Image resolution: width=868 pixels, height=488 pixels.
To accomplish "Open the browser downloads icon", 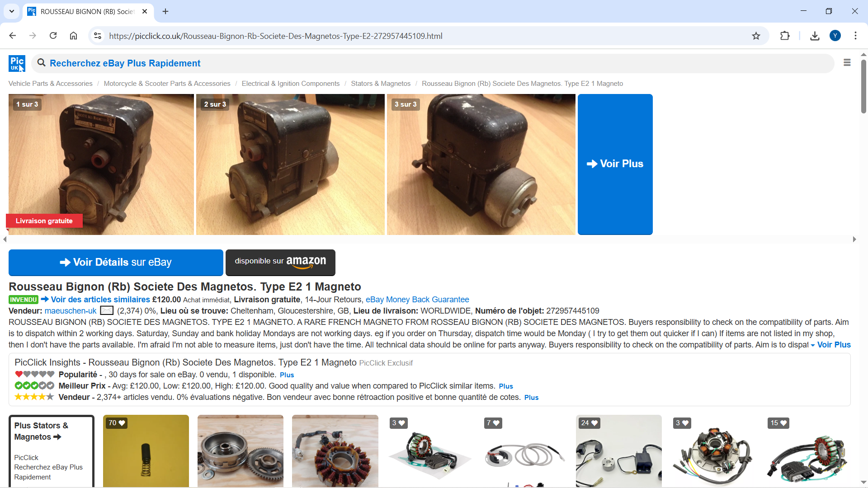I will tap(815, 36).
